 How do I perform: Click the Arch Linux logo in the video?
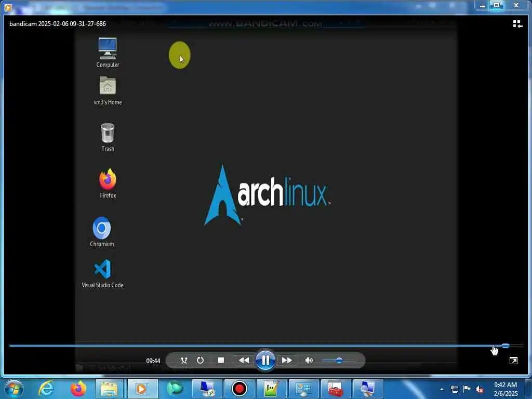(267, 195)
